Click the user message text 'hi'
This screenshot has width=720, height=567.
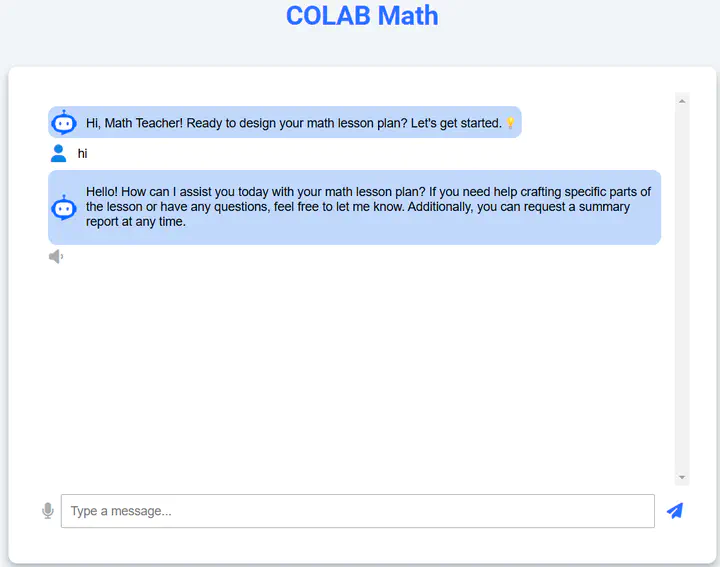[82, 153]
